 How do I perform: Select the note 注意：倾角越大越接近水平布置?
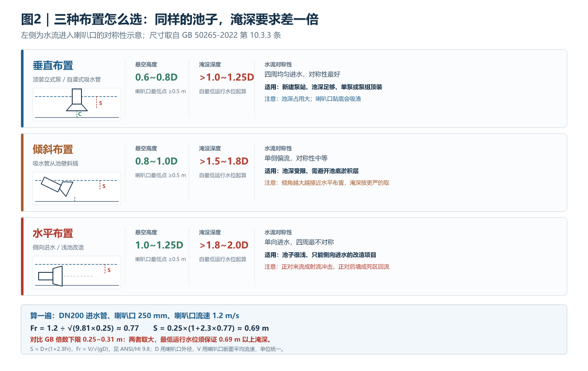pyautogui.click(x=327, y=183)
